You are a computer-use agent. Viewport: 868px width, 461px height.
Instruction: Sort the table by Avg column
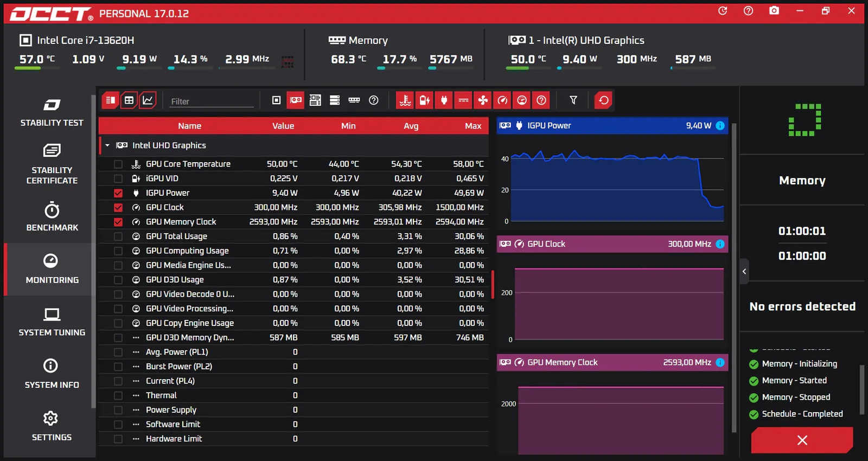[x=411, y=126]
